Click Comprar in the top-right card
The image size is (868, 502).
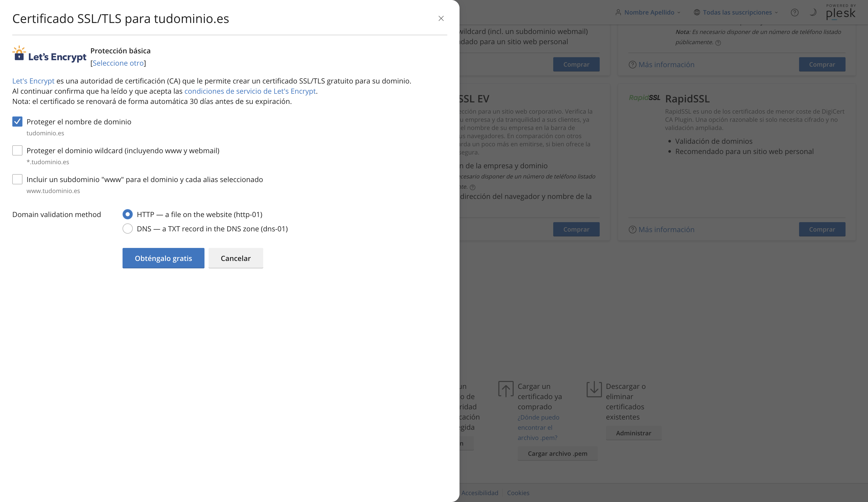tap(822, 64)
